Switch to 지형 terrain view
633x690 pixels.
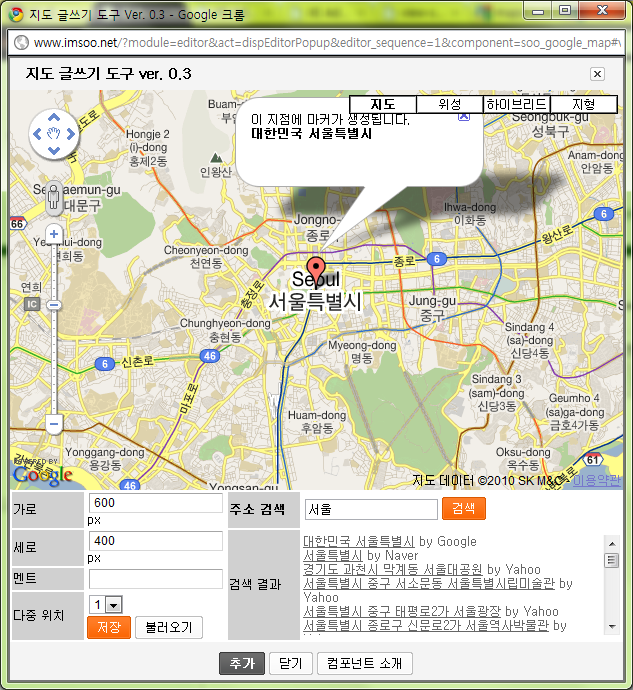point(584,104)
